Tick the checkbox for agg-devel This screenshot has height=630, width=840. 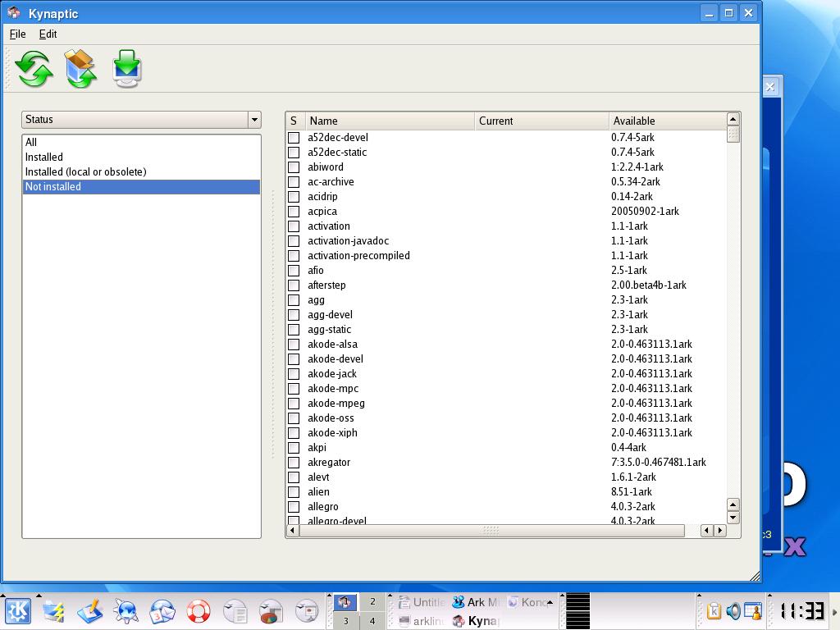[x=294, y=315]
